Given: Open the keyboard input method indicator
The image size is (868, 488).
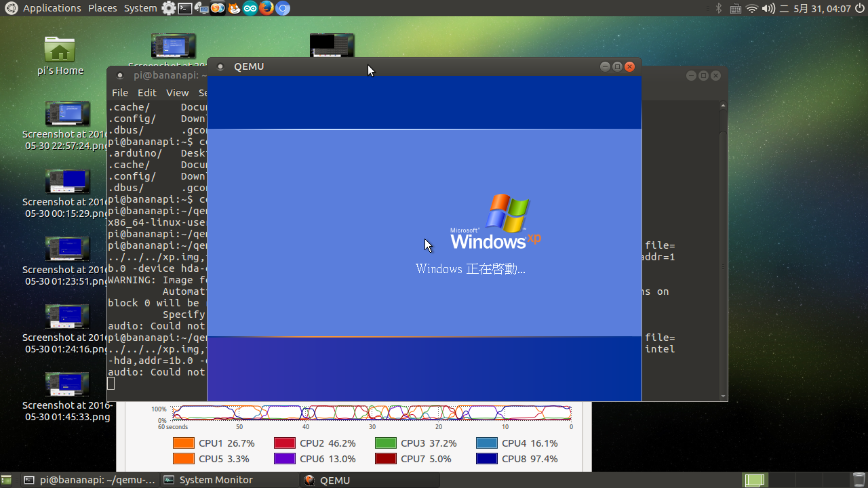Looking at the screenshot, I should pos(736,8).
